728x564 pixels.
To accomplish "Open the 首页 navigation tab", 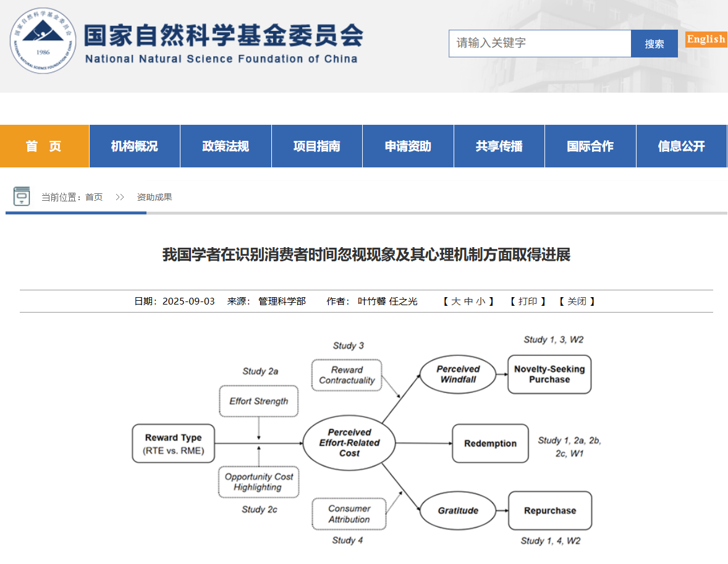I will click(x=44, y=146).
